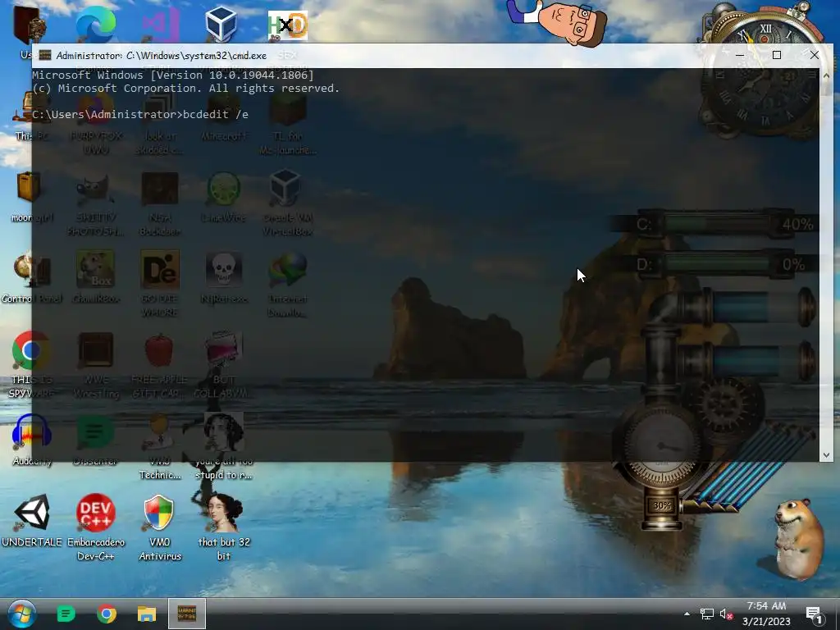Select the Microsoft Edge desktop icon
The image size is (840, 630).
tap(96, 25)
